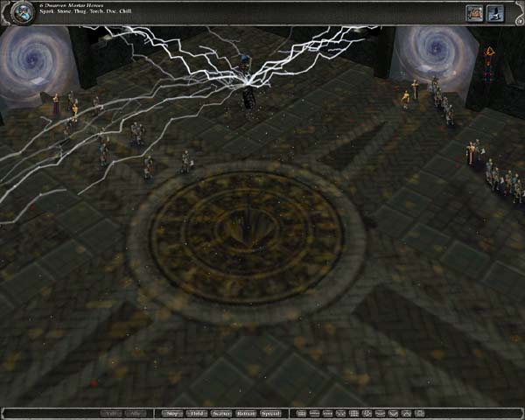Click the dwarf unit portrait in status bar
This screenshot has height=420, width=525.
point(22,13)
